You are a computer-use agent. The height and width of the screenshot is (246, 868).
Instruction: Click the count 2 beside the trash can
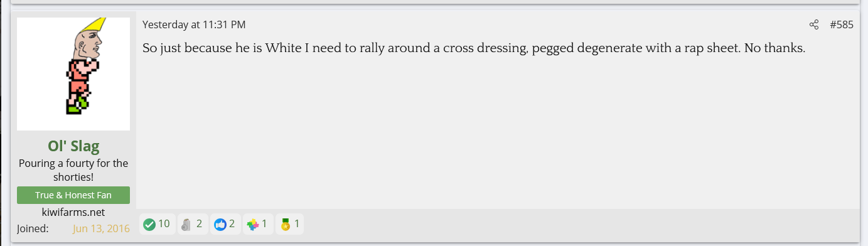click(199, 223)
